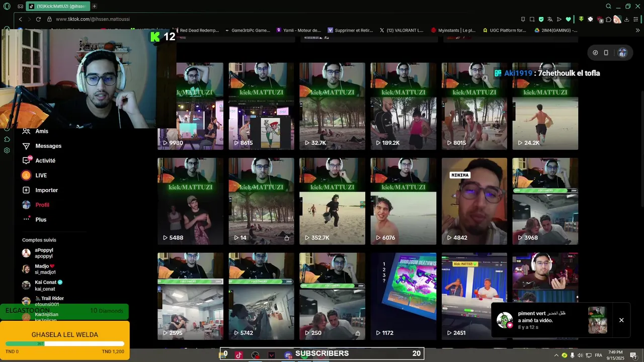Play the video with 9980 views

[190, 106]
